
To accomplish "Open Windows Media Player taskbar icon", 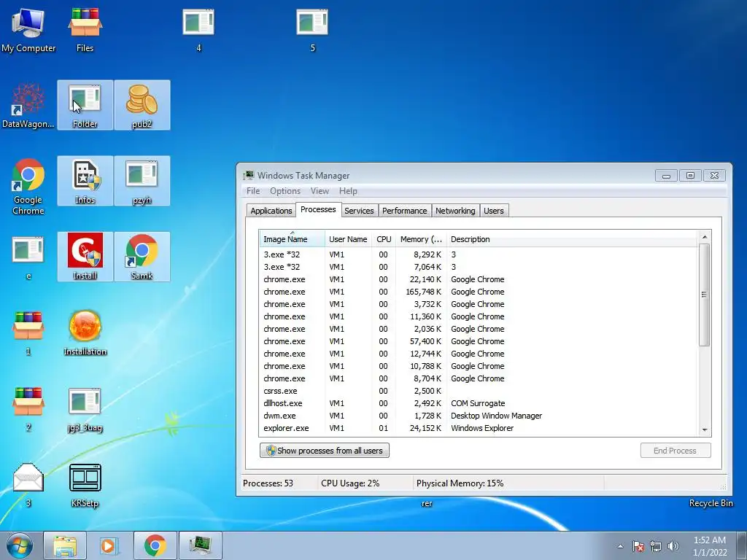I will [x=109, y=545].
